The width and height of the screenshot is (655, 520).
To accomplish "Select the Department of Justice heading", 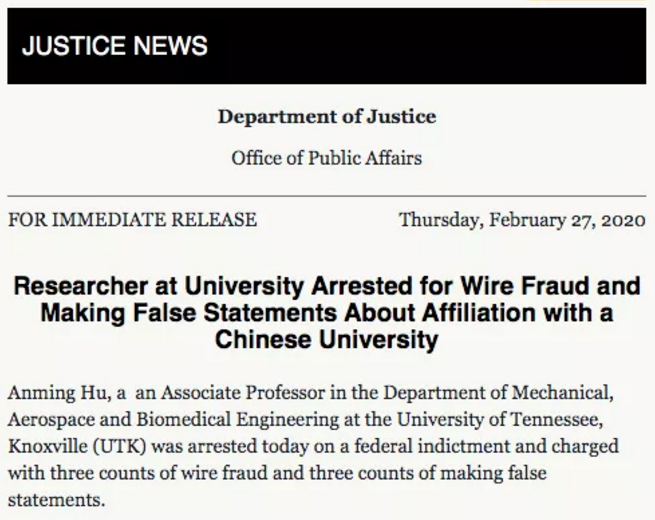I will (327, 116).
